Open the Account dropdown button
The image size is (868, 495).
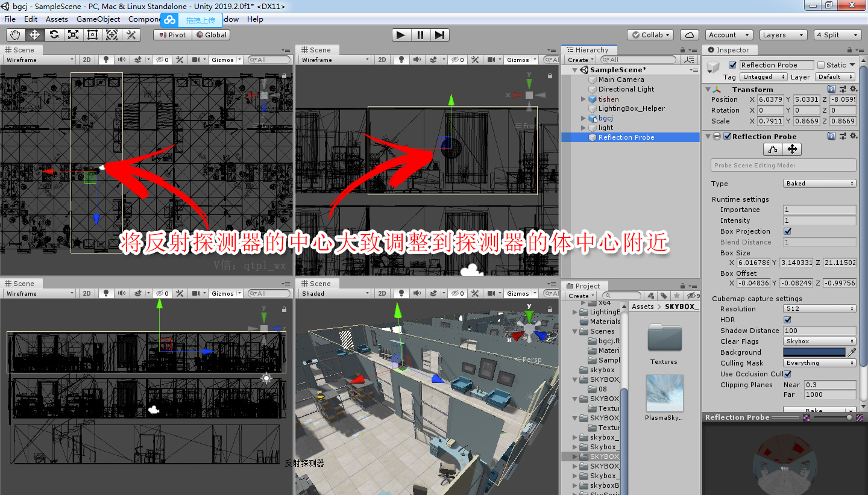[729, 35]
